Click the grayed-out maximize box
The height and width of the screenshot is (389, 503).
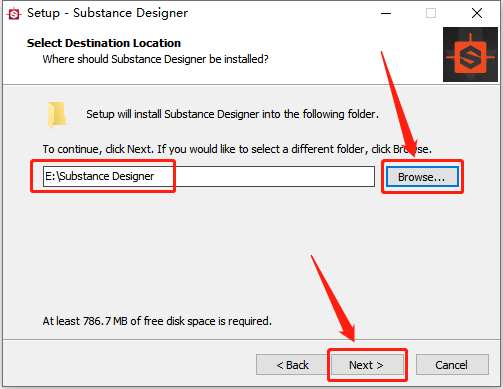(431, 13)
